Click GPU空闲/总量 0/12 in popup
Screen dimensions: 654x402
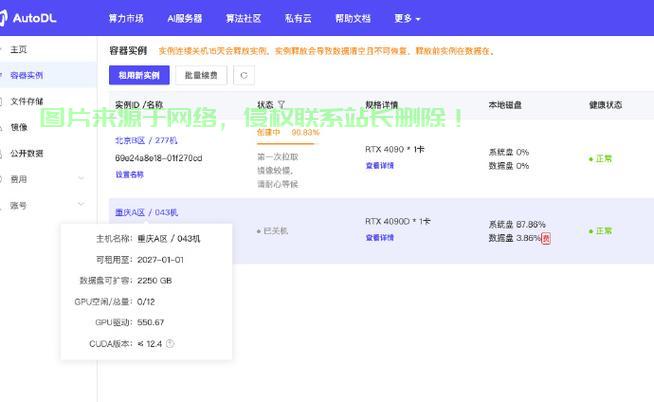click(115, 302)
